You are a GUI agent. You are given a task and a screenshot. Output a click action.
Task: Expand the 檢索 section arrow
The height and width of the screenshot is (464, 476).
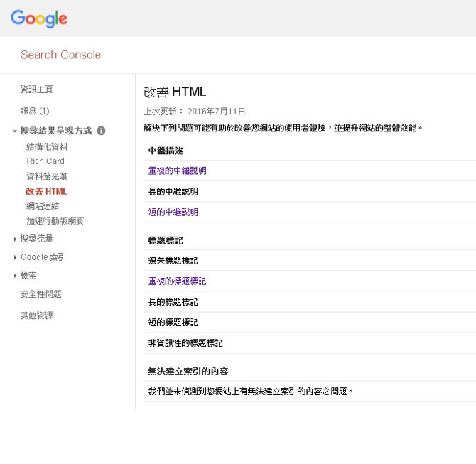click(15, 276)
